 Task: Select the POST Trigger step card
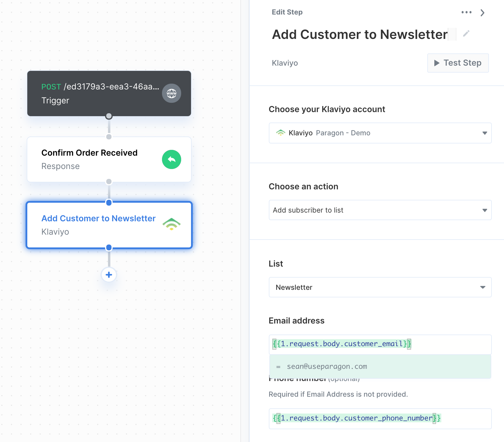(109, 93)
